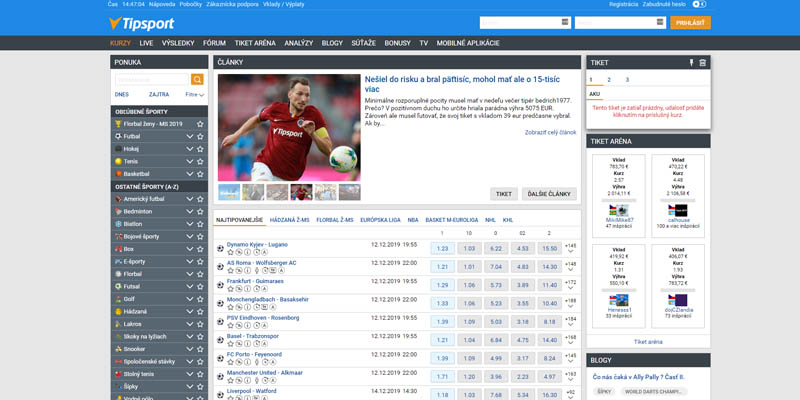Open the LIVE menu item
800x400 pixels.
point(146,43)
